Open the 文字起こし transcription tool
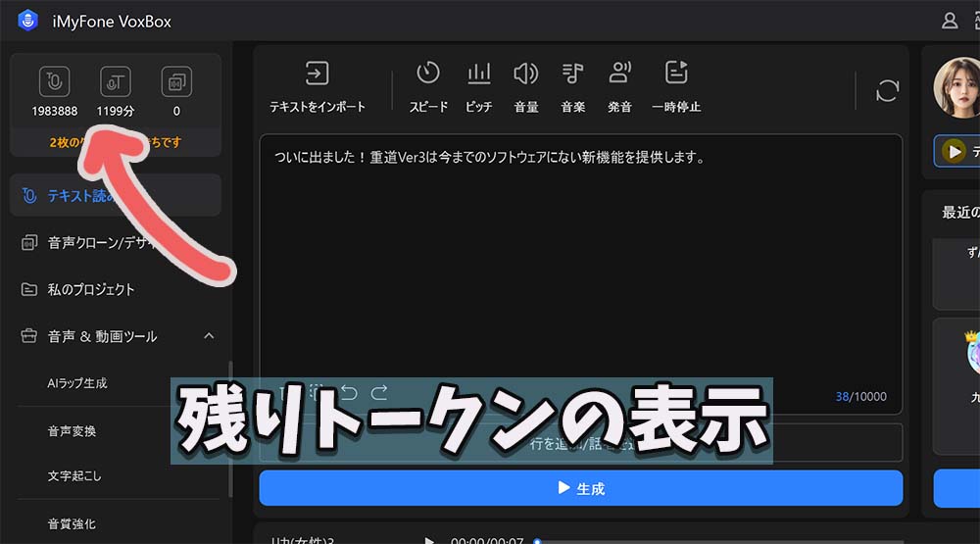980x544 pixels. click(74, 475)
